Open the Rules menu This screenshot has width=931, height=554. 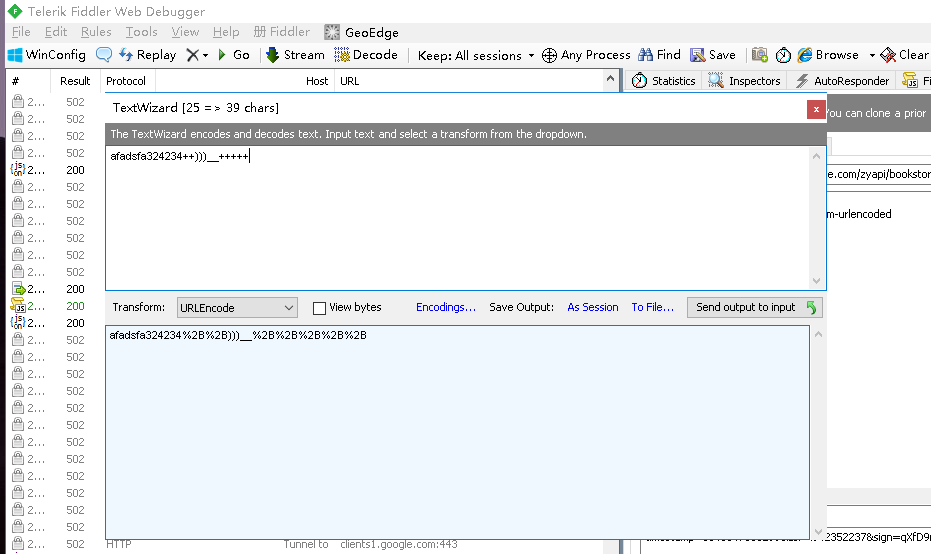click(96, 32)
